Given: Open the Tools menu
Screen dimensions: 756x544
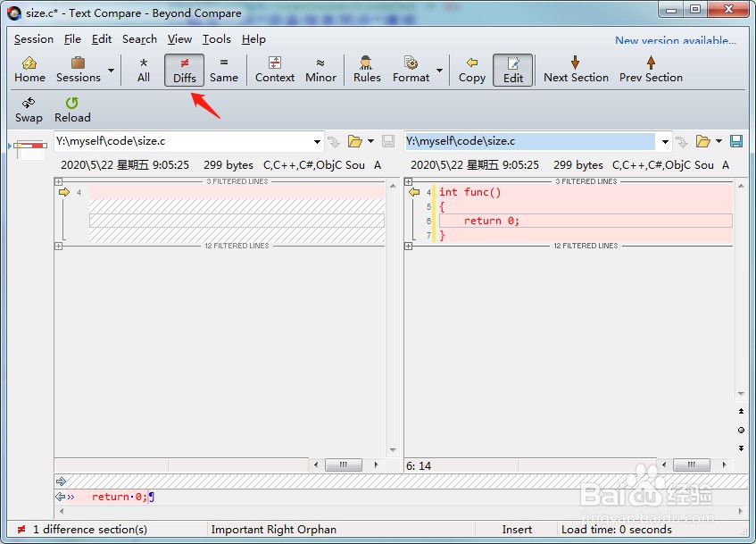Looking at the screenshot, I should tap(217, 39).
